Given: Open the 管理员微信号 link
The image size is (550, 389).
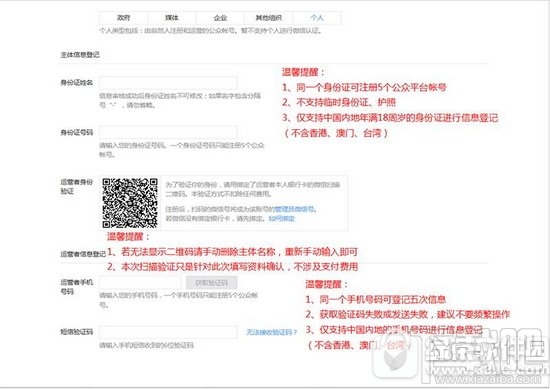Looking at the screenshot, I should point(295,209).
